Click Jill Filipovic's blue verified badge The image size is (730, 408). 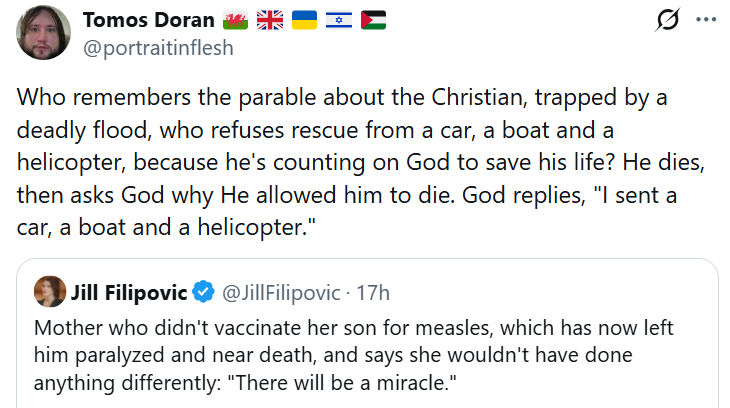[204, 293]
